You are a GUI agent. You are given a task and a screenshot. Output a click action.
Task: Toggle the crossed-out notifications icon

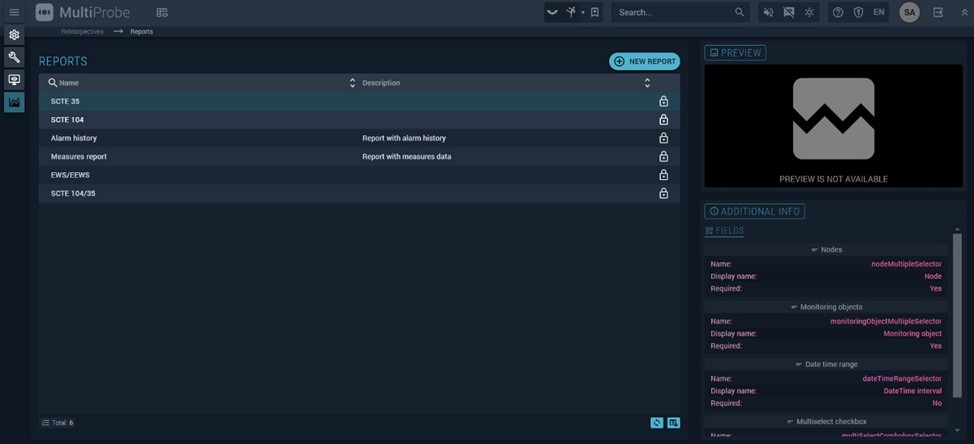pyautogui.click(x=789, y=12)
